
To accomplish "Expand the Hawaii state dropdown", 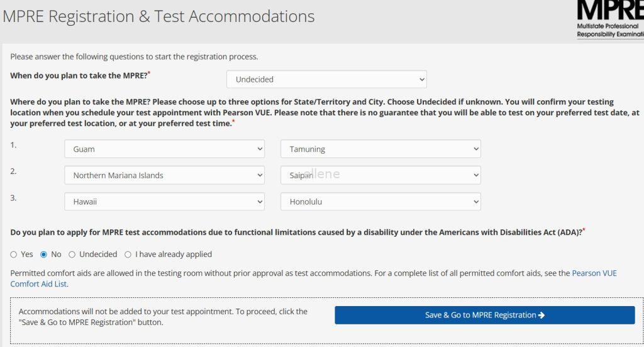I will [164, 202].
